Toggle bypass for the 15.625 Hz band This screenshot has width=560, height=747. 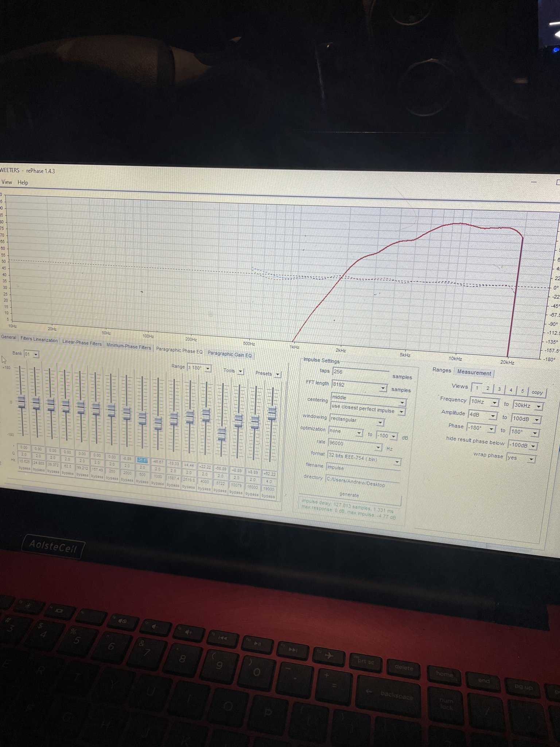coord(24,468)
